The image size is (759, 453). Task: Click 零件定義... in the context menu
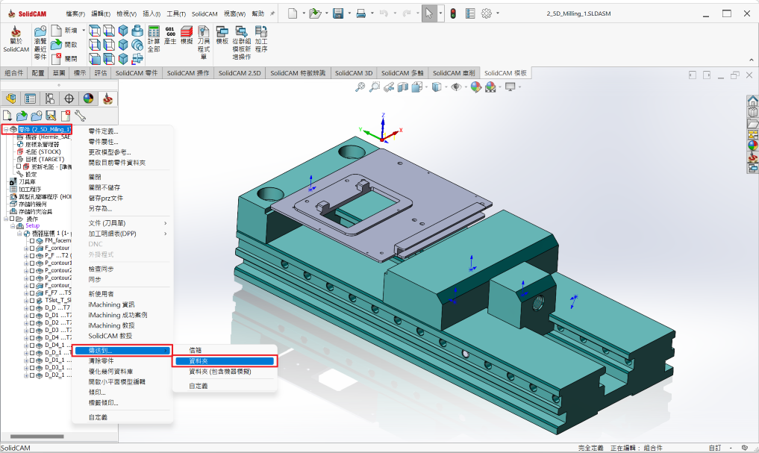pos(103,132)
